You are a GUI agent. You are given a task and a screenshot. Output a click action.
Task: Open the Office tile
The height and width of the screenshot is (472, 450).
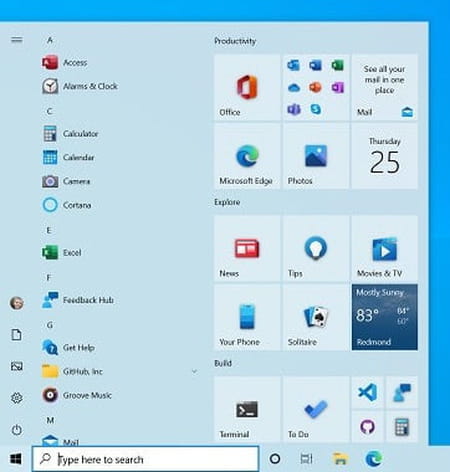pyautogui.click(x=247, y=87)
